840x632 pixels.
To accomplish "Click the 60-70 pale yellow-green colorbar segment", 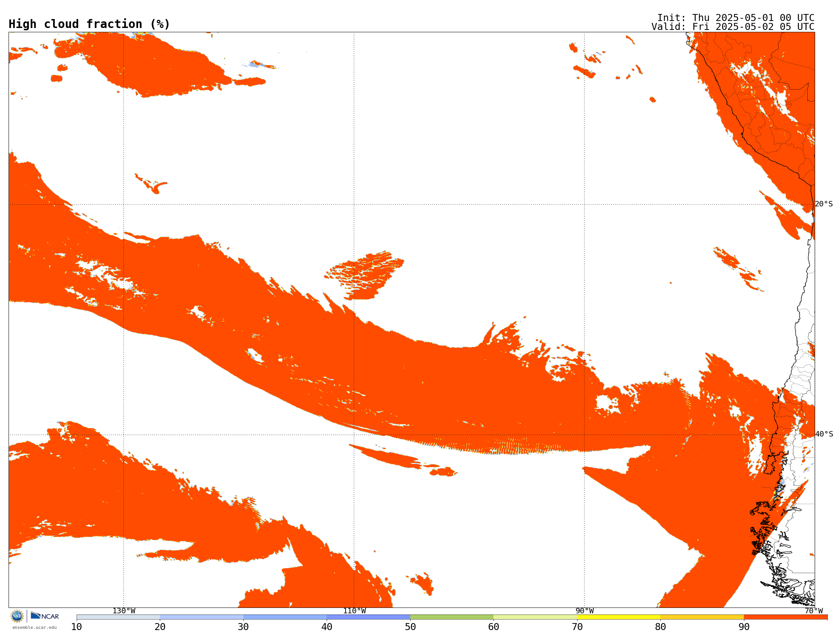I will (535, 617).
